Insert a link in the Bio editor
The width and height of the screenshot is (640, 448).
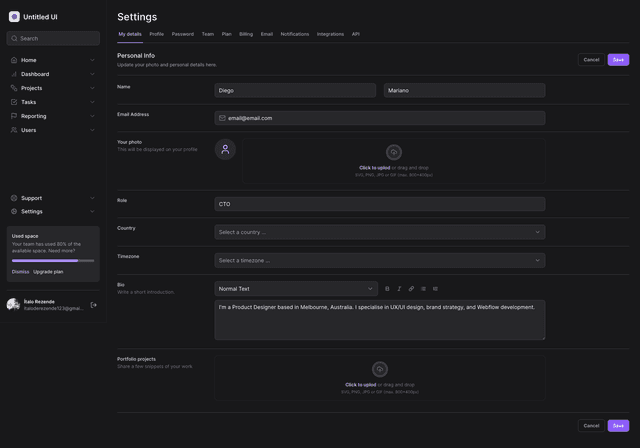click(x=411, y=289)
